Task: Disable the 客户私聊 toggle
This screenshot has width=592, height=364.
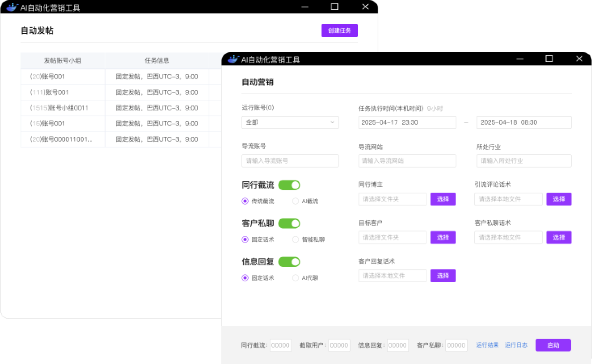Action: point(289,223)
